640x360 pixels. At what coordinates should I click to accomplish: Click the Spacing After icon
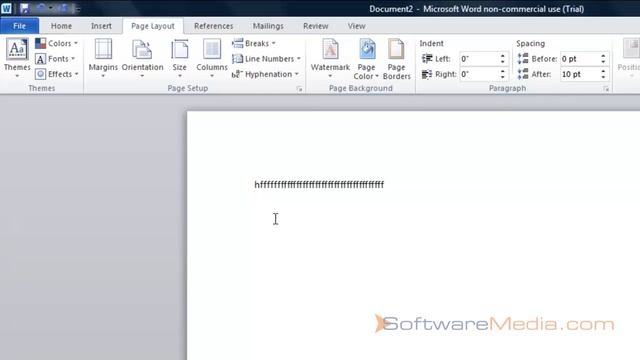(523, 74)
